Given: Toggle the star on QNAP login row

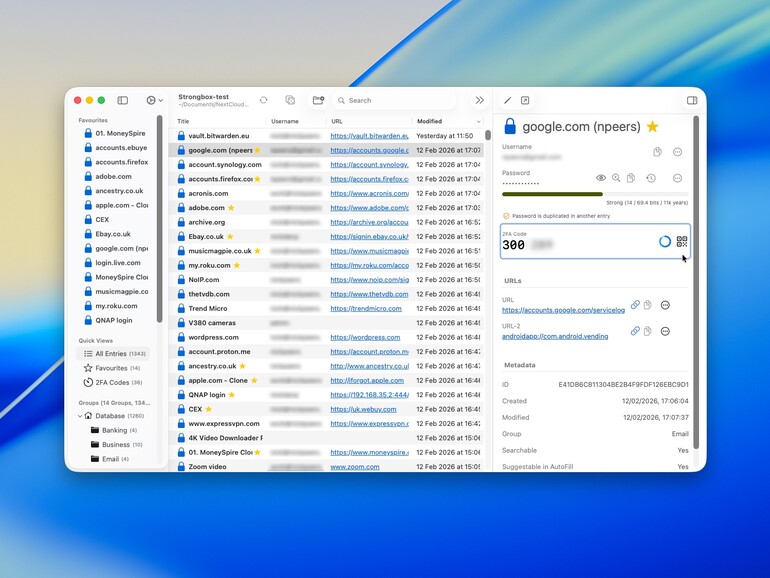Looking at the screenshot, I should click(x=231, y=395).
